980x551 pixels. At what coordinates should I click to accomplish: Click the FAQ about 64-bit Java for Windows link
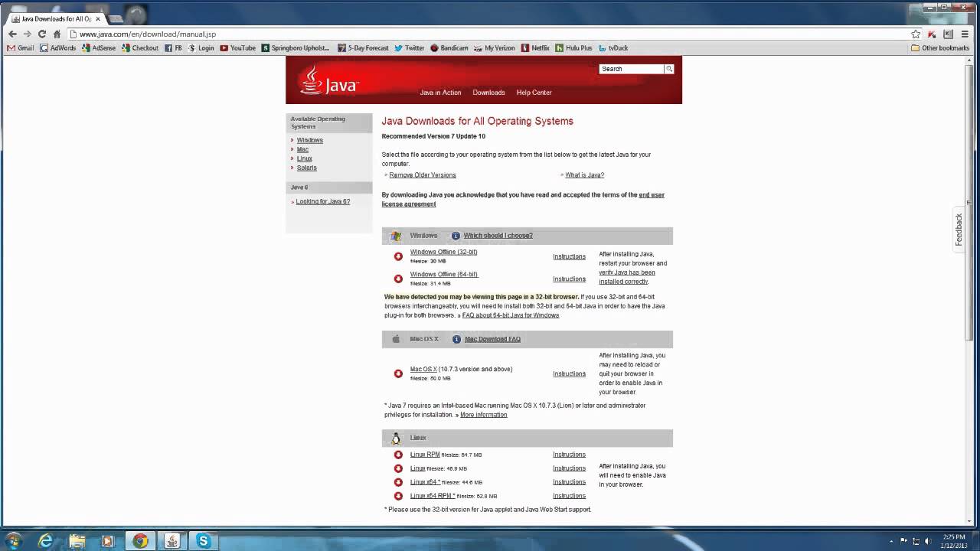pyautogui.click(x=511, y=315)
